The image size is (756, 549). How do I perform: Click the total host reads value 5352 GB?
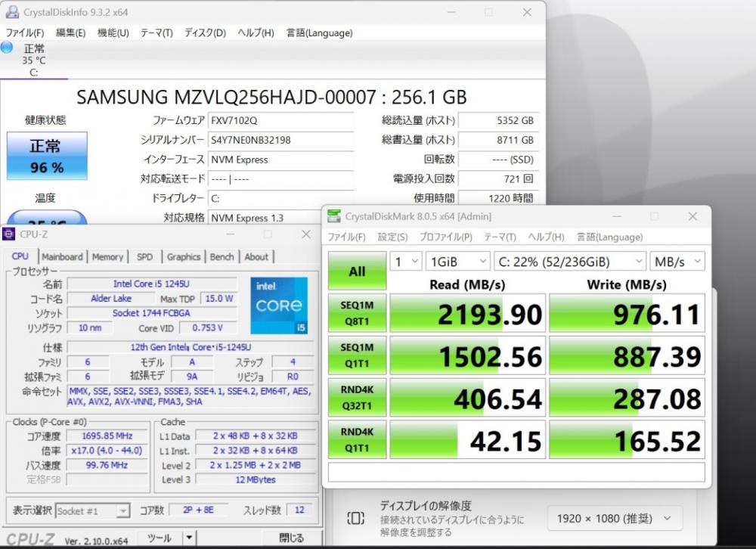click(498, 120)
